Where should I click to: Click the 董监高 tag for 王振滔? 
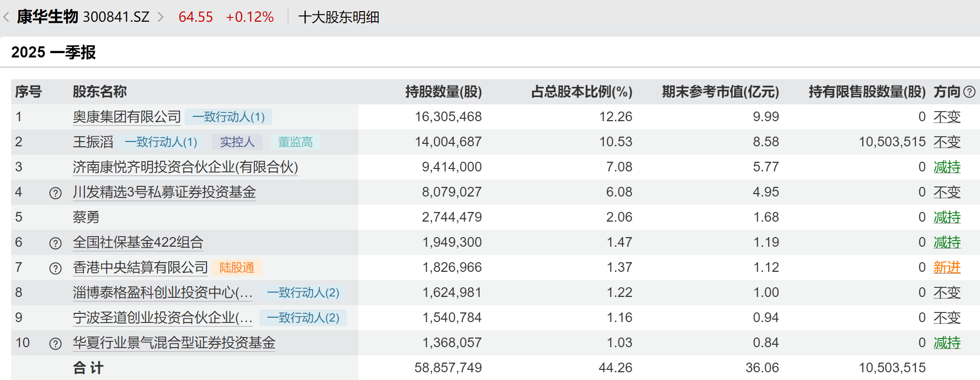click(x=295, y=142)
